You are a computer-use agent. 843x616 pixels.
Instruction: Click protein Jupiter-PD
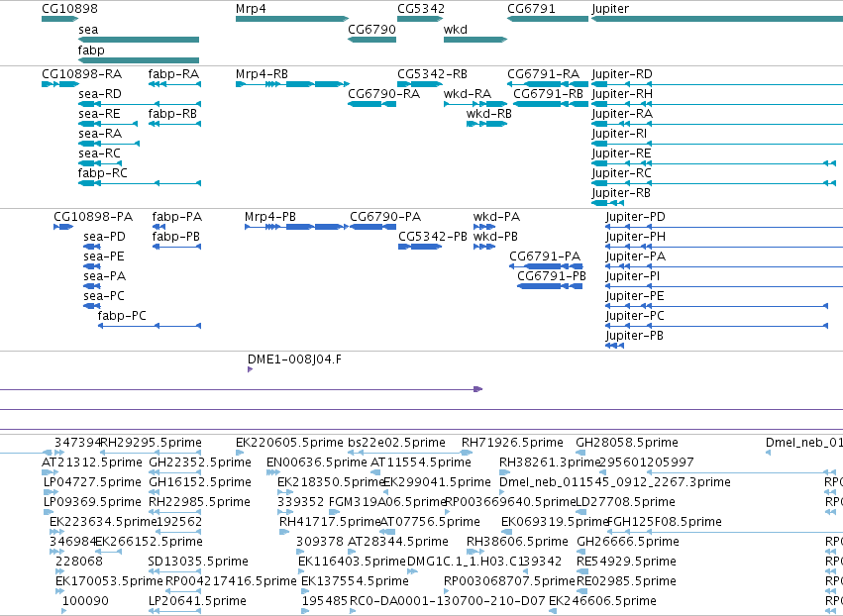click(724, 227)
